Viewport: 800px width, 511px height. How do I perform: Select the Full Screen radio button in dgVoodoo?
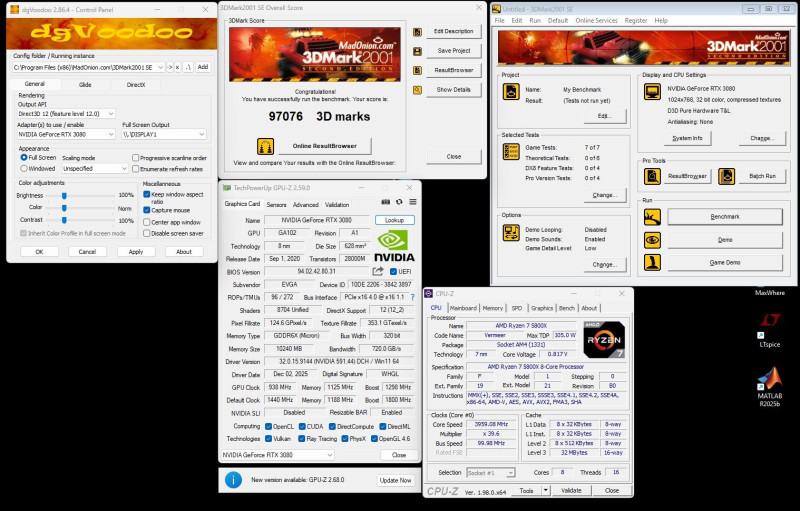pos(23,158)
